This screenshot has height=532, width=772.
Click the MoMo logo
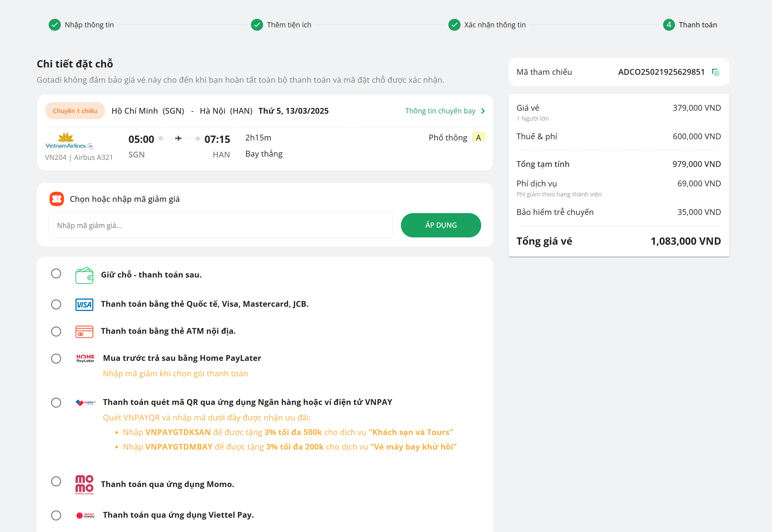84,484
